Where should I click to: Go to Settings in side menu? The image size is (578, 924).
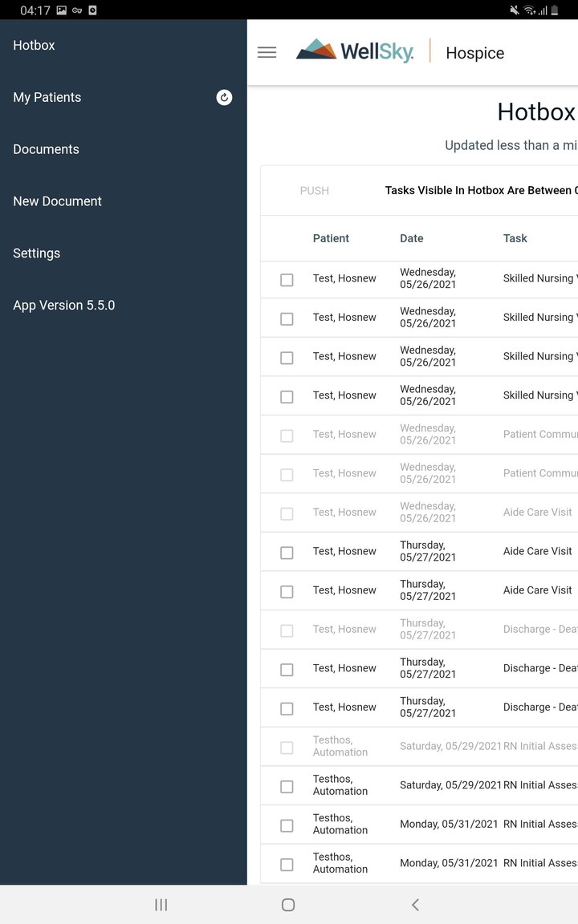(x=36, y=253)
